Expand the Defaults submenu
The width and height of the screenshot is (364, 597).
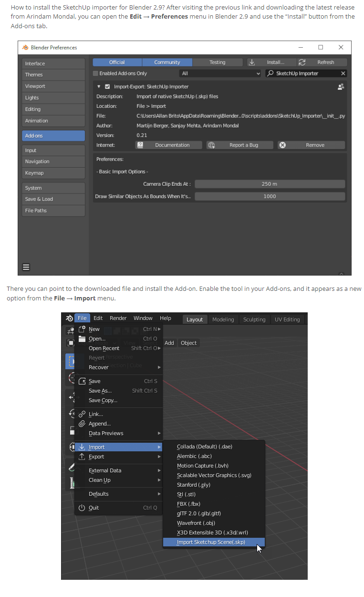tap(119, 494)
